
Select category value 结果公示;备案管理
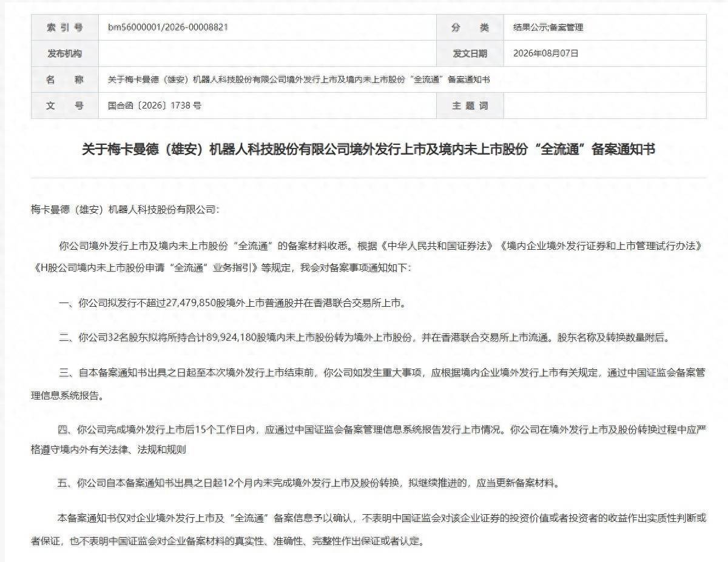[548, 27]
